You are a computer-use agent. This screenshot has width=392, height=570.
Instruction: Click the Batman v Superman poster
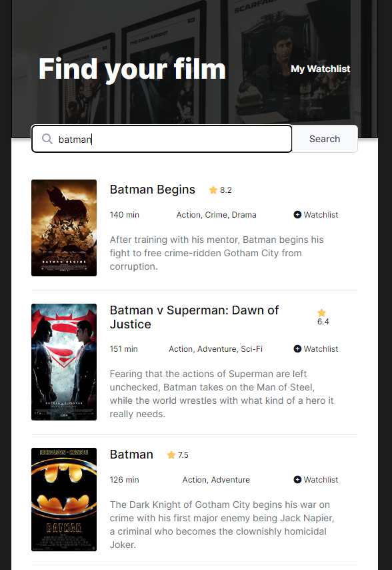point(63,362)
